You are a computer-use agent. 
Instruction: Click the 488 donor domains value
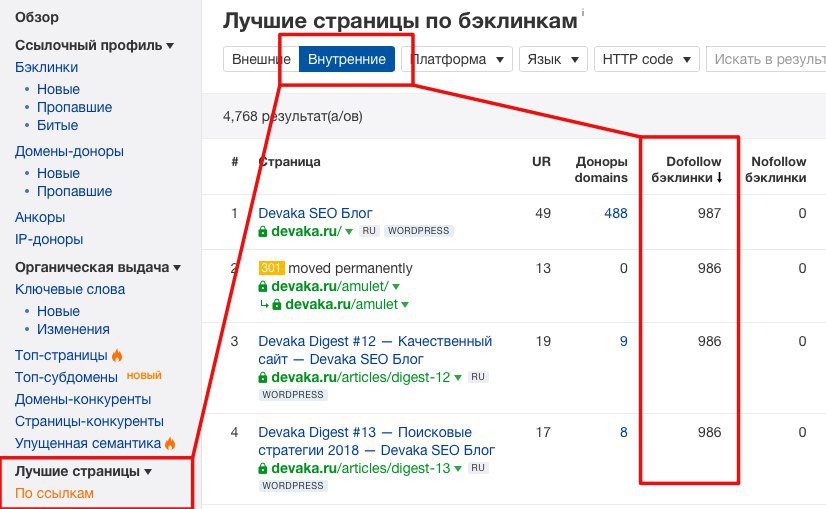pyautogui.click(x=616, y=213)
